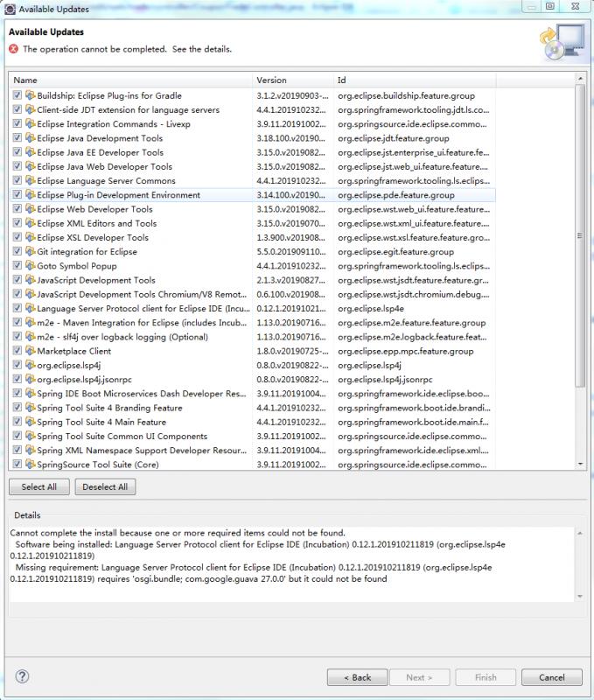Click the Missing requirement text in Details
Viewport: 594px width, 700px height.
253,573
